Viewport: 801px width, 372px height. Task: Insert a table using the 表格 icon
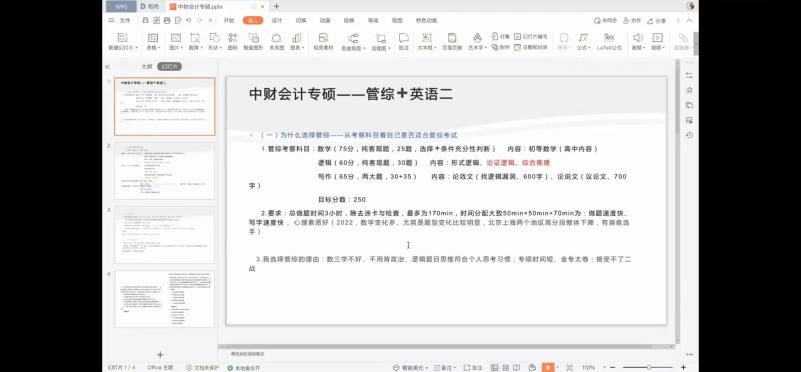pos(153,41)
